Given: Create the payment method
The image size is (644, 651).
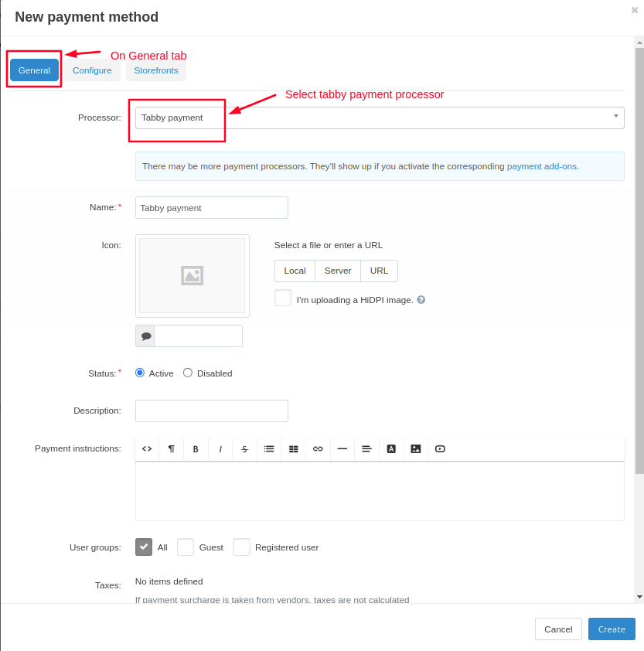Looking at the screenshot, I should [x=612, y=629].
